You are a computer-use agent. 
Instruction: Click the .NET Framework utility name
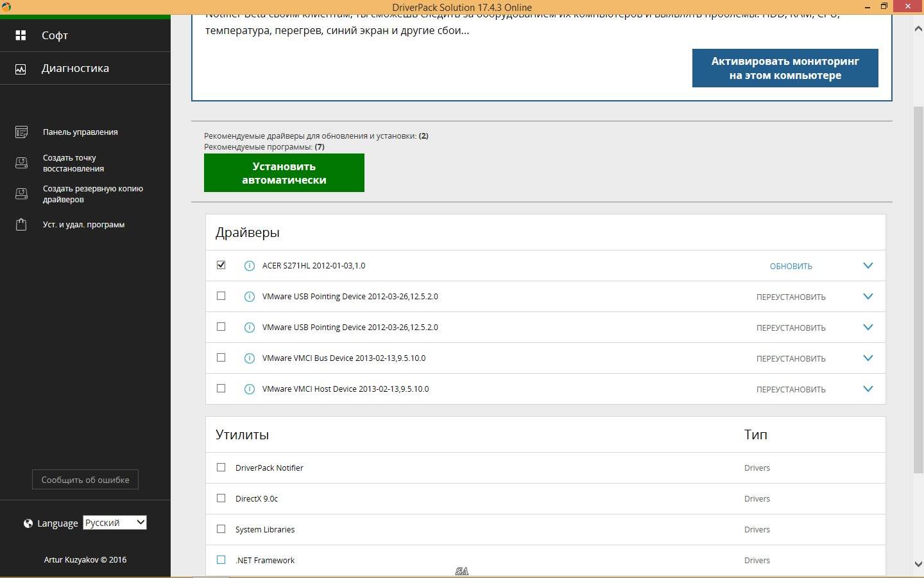265,561
